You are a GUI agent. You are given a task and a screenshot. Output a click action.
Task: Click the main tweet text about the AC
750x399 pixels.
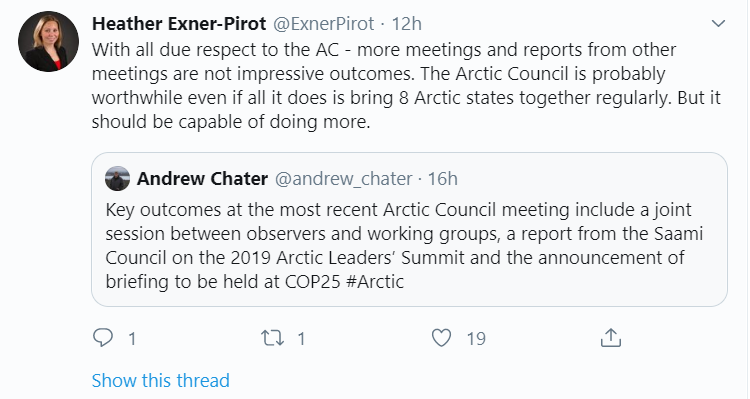[x=406, y=86]
